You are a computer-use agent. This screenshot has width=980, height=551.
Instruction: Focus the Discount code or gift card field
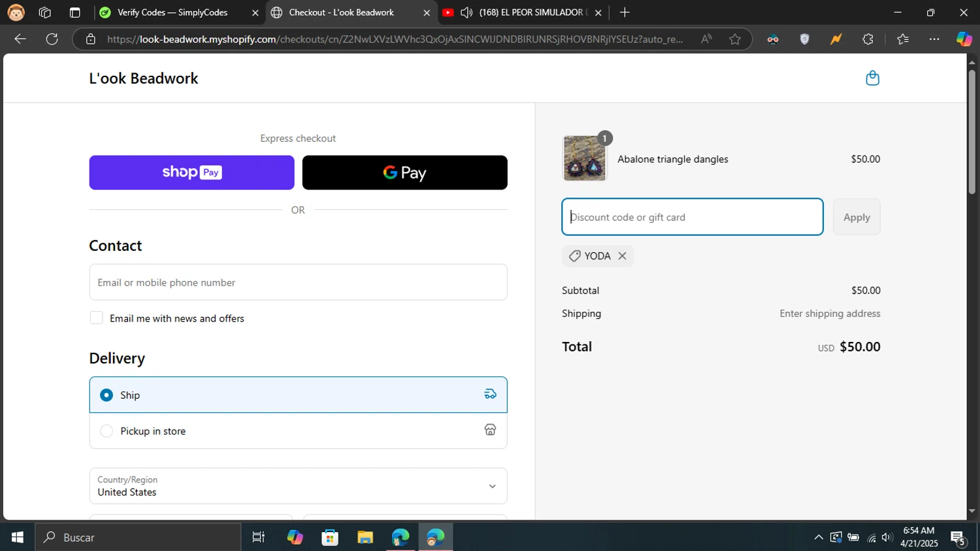pos(693,217)
